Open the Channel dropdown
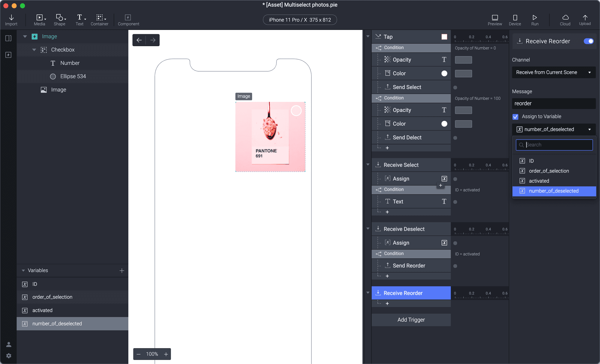This screenshot has width=600, height=364. (554, 73)
